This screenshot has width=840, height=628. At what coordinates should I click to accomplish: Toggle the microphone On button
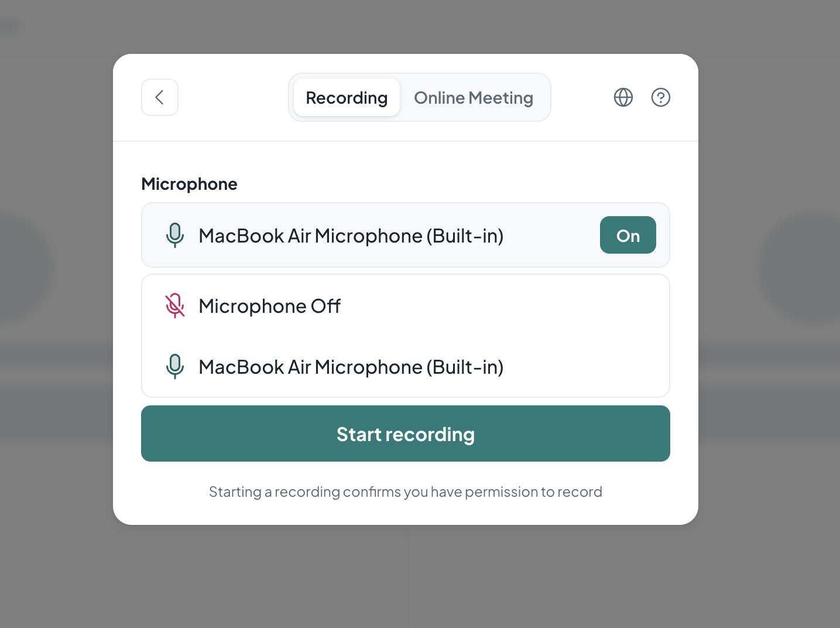click(628, 235)
